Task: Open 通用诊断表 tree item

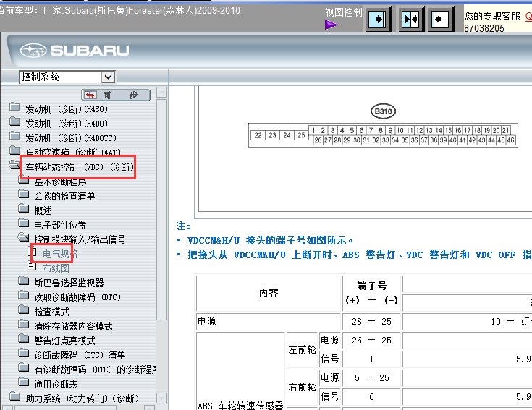Action: click(x=56, y=384)
